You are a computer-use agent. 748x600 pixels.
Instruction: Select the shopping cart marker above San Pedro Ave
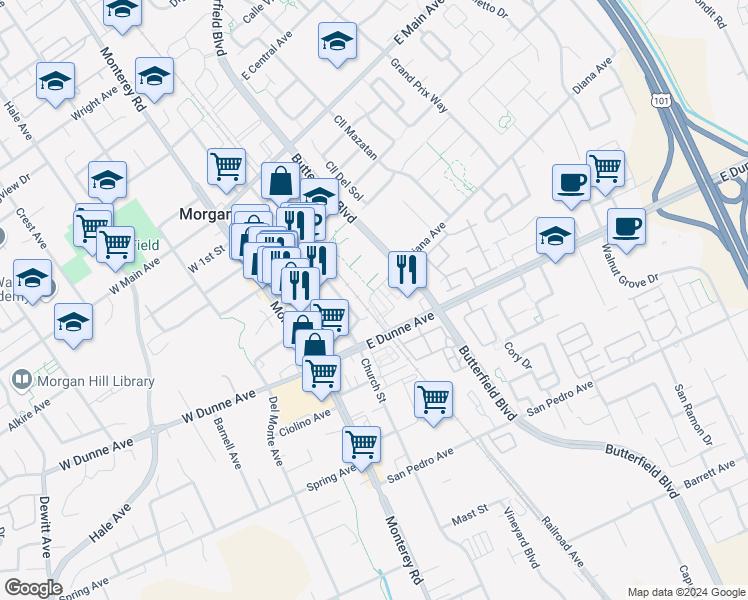[434, 403]
